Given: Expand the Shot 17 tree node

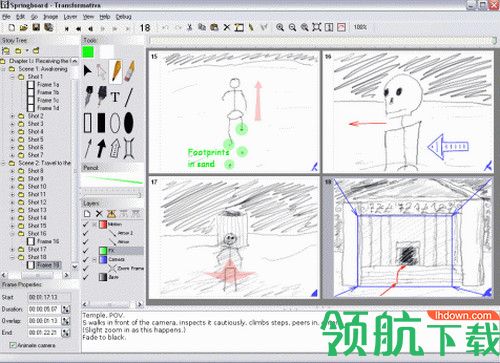Looking at the screenshot, I should point(12,249).
